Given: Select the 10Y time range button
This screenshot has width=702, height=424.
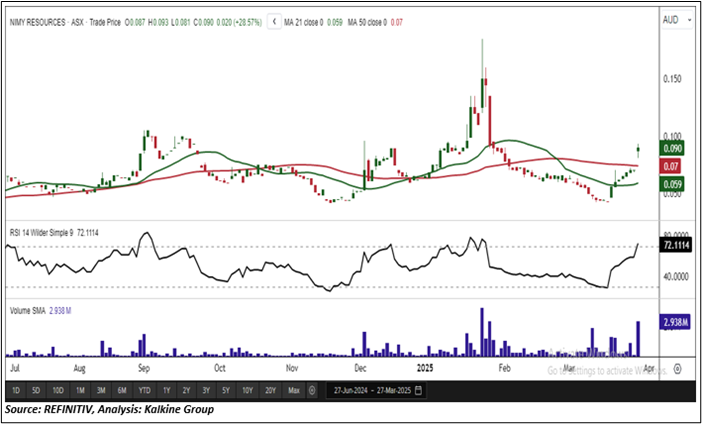Looking at the screenshot, I should 248,390.
